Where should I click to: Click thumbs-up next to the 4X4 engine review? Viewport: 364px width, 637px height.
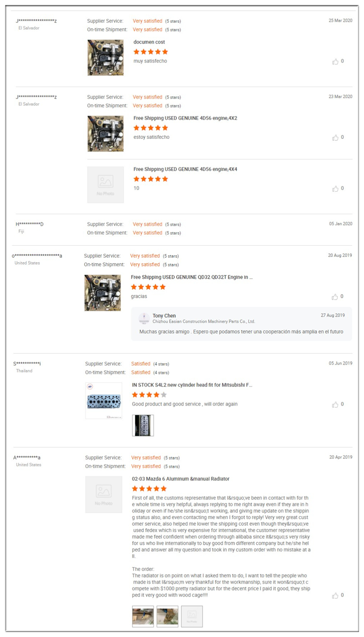(x=335, y=189)
